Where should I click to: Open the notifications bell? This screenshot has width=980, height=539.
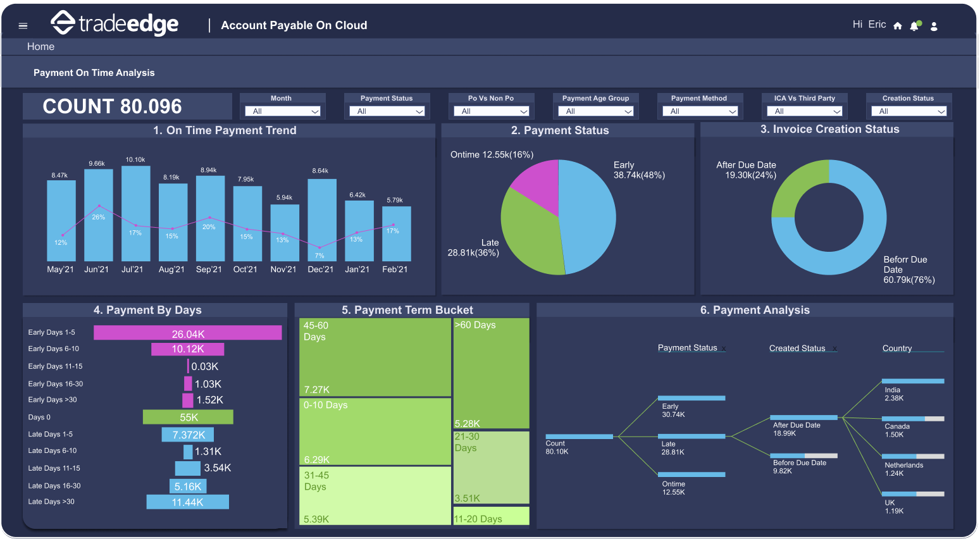[x=914, y=26]
